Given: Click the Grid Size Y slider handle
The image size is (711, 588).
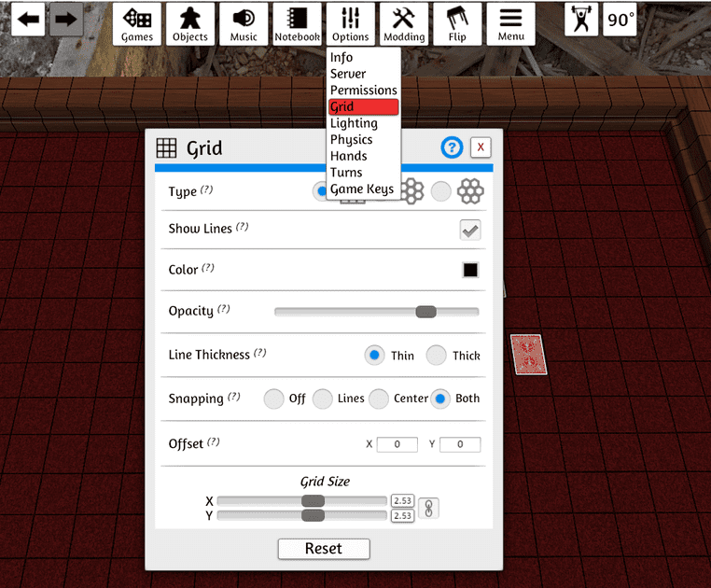Looking at the screenshot, I should click(313, 515).
